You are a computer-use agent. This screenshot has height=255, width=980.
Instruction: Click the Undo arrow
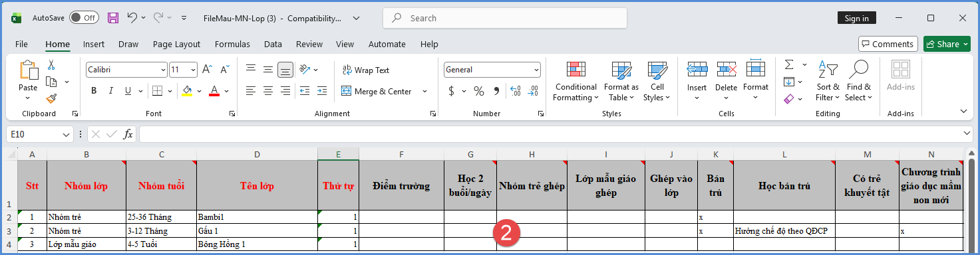pos(132,18)
